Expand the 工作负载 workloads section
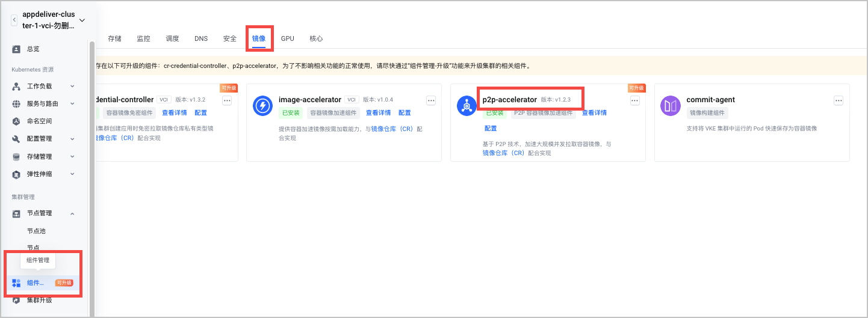 (x=72, y=87)
